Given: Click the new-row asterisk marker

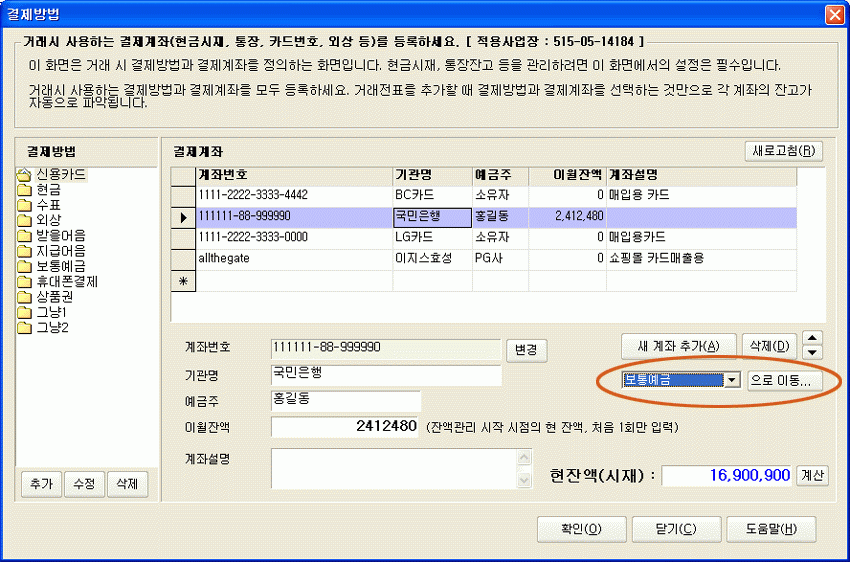Looking at the screenshot, I should pos(183,281).
